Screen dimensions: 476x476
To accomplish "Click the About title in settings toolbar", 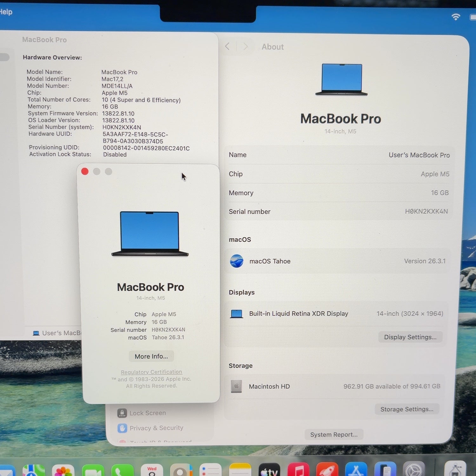I will (273, 47).
